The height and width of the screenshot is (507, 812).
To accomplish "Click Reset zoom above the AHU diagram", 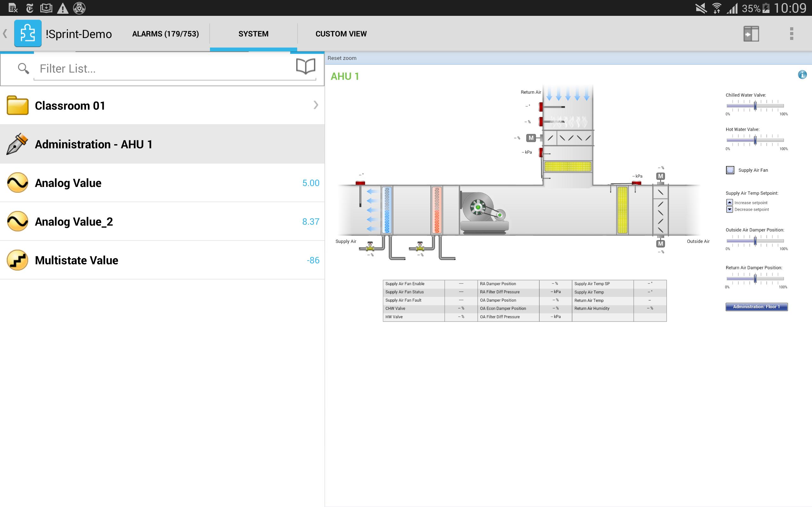I will tap(342, 58).
